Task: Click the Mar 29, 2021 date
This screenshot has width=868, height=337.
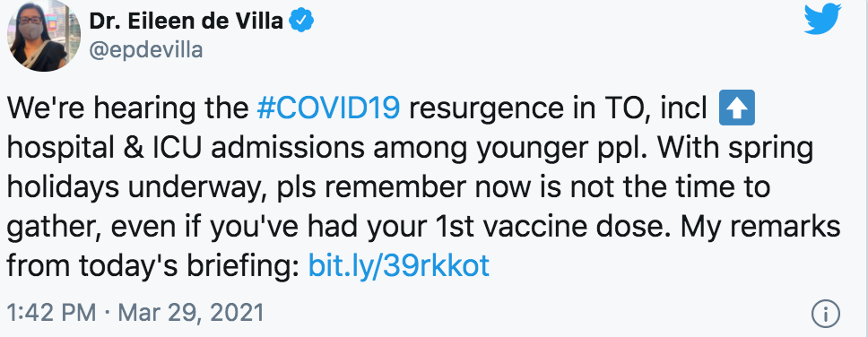Action: (x=190, y=314)
